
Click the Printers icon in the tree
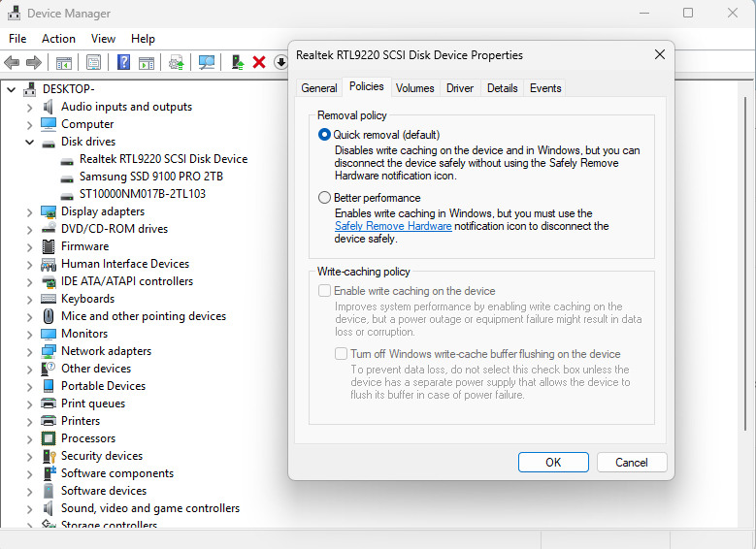(49, 421)
